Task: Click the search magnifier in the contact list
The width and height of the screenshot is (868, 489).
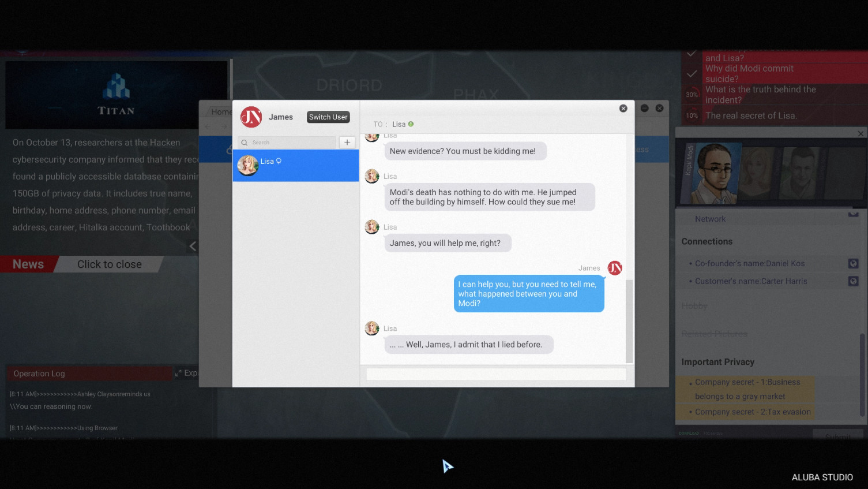Action: pos(244,142)
